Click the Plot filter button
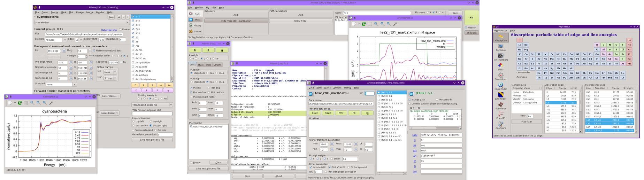 pos(527,122)
